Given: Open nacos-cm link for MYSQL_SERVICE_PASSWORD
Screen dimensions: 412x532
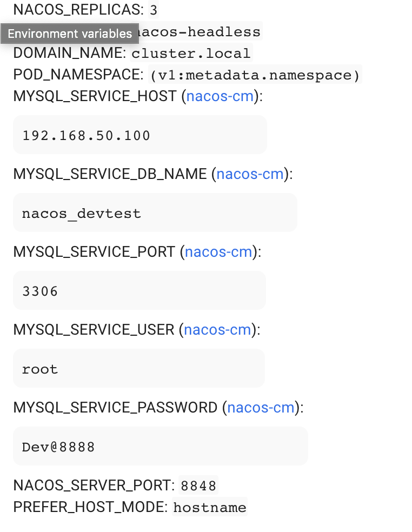Looking at the screenshot, I should [261, 408].
